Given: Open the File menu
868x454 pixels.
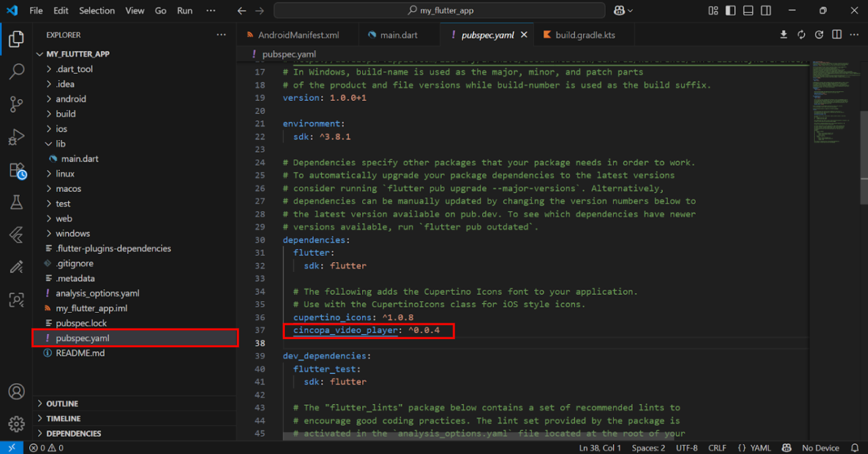Looking at the screenshot, I should pyautogui.click(x=36, y=11).
